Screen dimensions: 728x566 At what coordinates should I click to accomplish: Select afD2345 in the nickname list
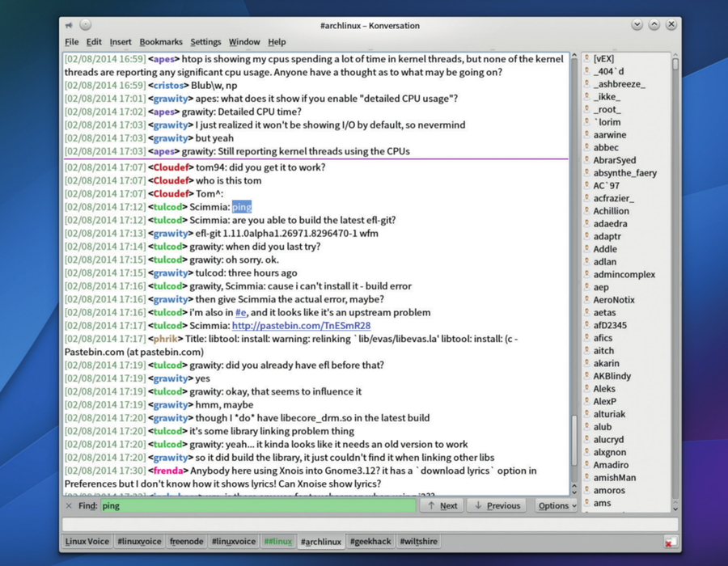610,325
